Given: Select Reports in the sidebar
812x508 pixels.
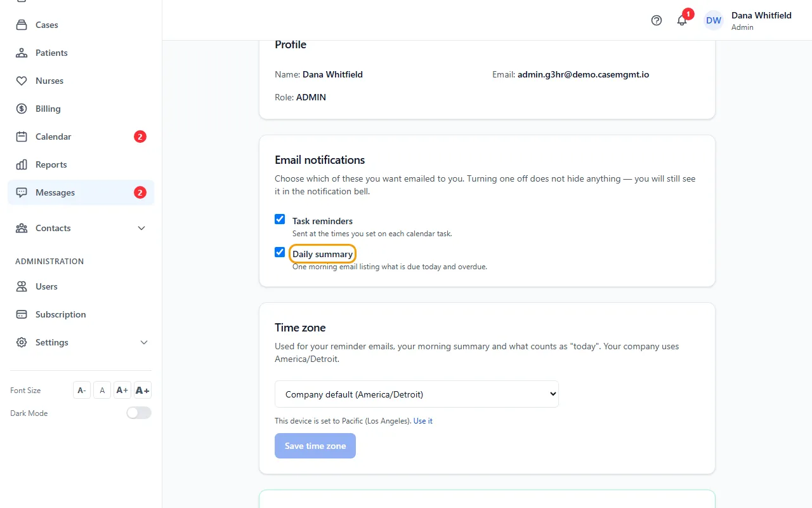Looking at the screenshot, I should click(81, 164).
